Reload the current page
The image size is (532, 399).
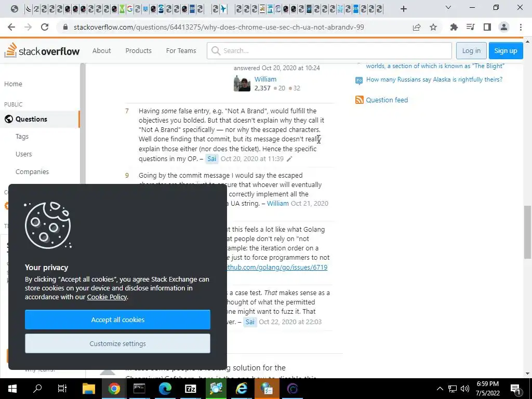[x=45, y=27]
